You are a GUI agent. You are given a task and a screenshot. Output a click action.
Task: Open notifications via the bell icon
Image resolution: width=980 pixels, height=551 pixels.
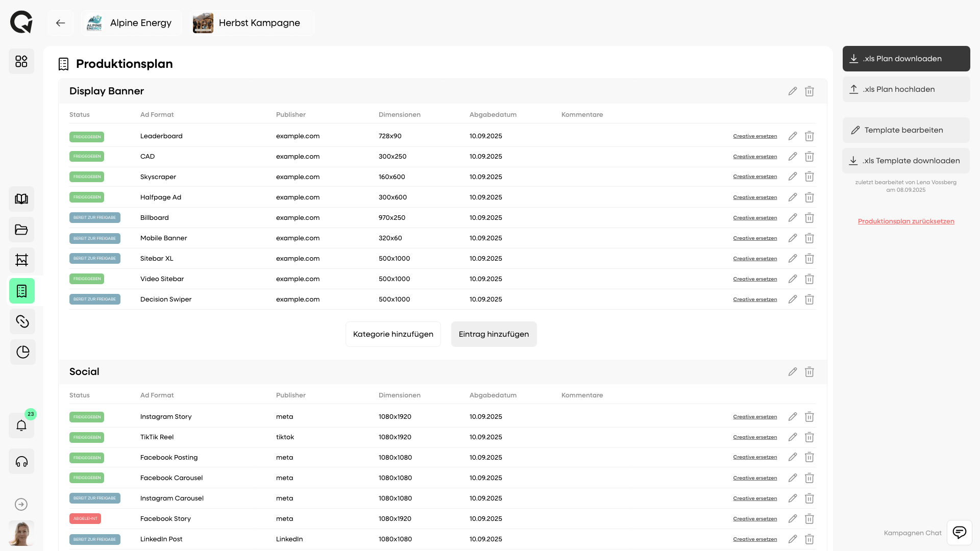click(x=21, y=425)
